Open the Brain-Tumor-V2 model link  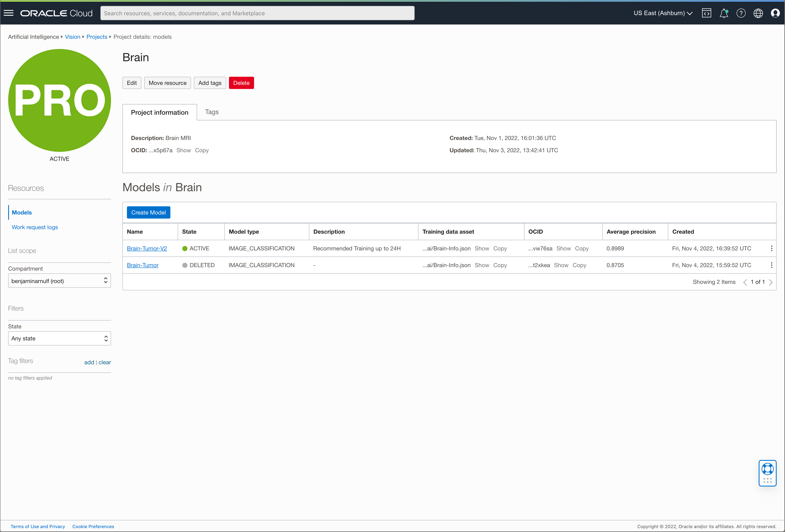[147, 248]
